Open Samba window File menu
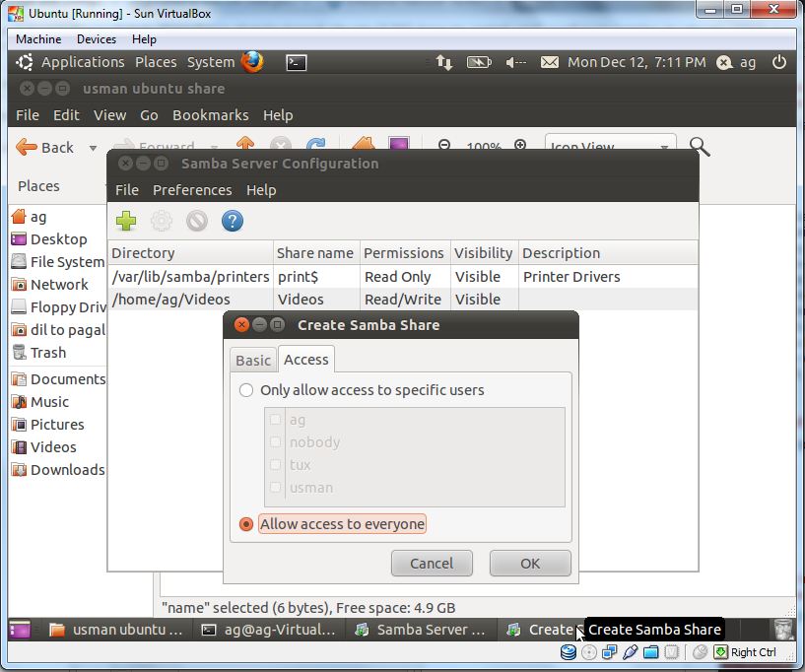This screenshot has width=805, height=672. 127,190
